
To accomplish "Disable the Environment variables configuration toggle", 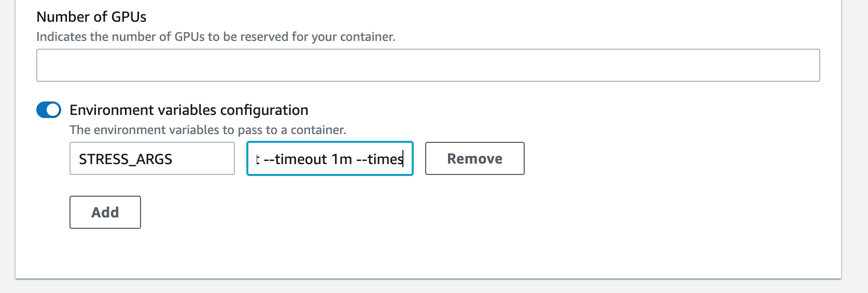I will pyautogui.click(x=49, y=110).
